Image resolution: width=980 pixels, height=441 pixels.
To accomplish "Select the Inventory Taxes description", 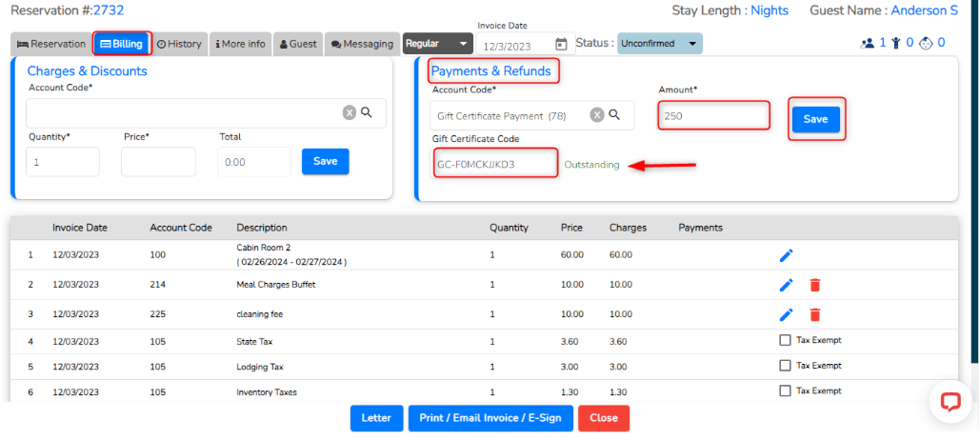I will point(267,392).
